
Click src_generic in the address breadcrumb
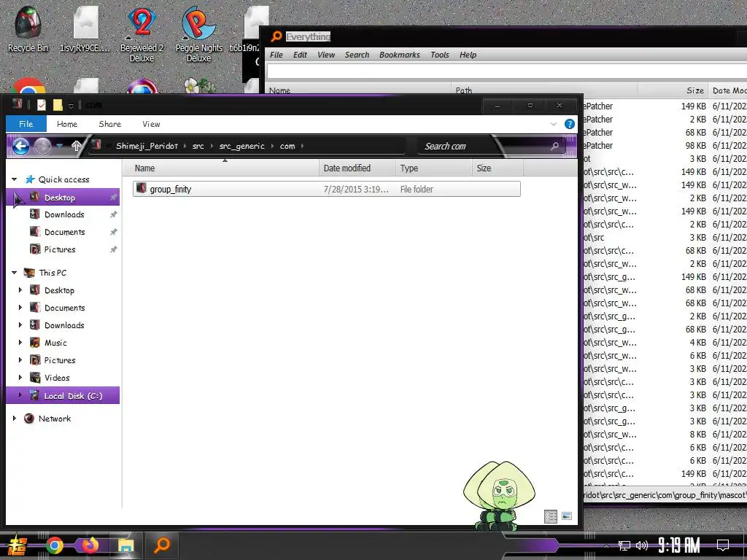pyautogui.click(x=241, y=146)
